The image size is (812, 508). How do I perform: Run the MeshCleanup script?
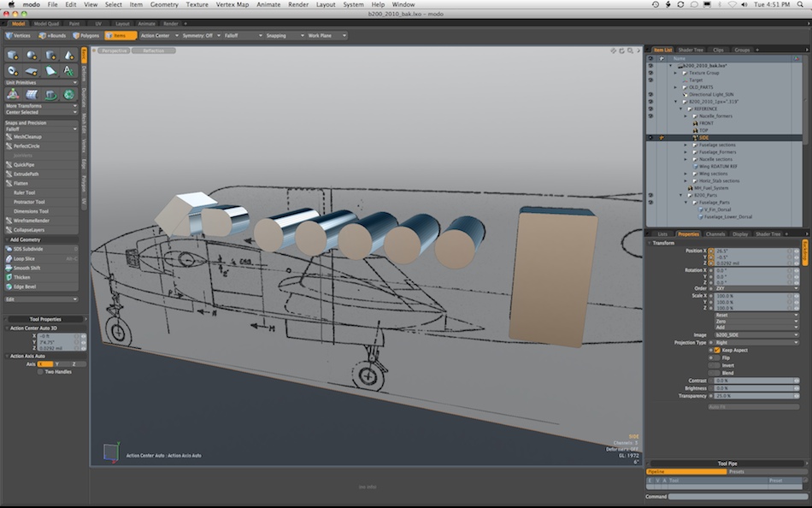27,137
